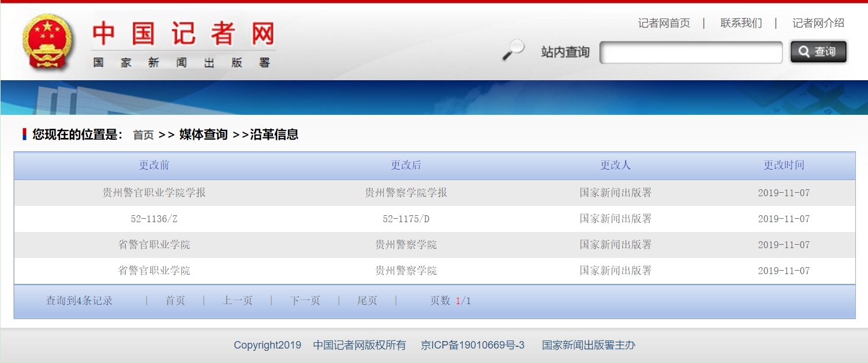Jump to 尾页 last page
Image resolution: width=868 pixels, height=363 pixels.
(367, 301)
